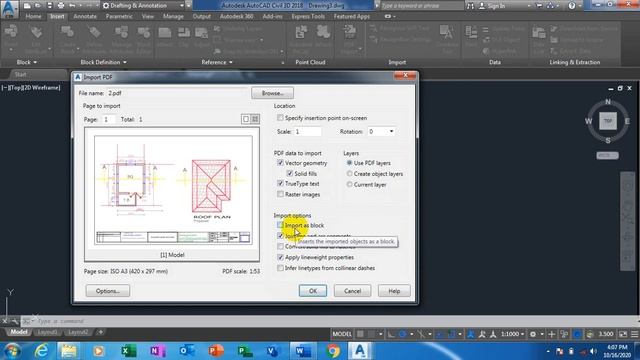Click the Page number input field
This screenshot has height=360, width=640.
(108, 119)
